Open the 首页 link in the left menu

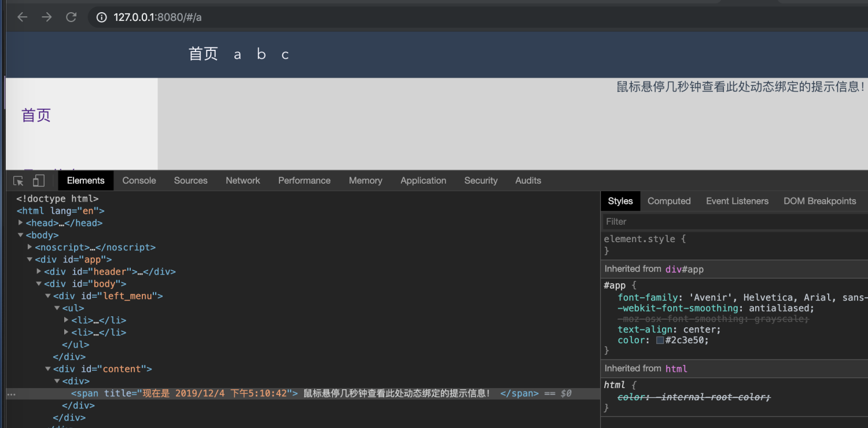coord(36,115)
